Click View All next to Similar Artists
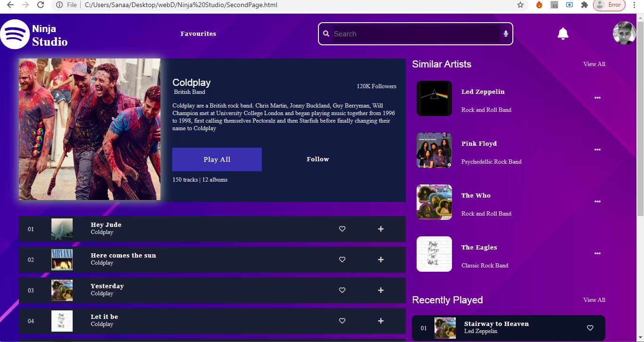The width and height of the screenshot is (644, 342). click(594, 64)
